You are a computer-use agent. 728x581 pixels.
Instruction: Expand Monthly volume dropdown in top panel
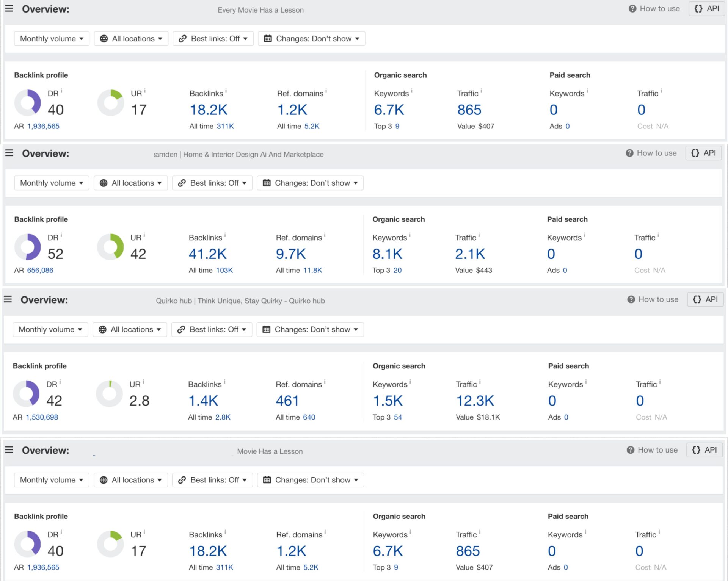pos(52,39)
